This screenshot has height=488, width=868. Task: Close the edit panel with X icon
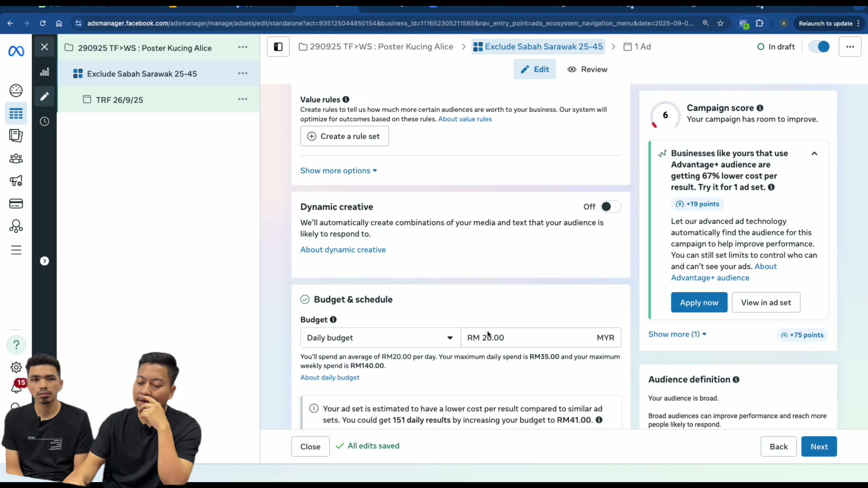[x=44, y=47]
